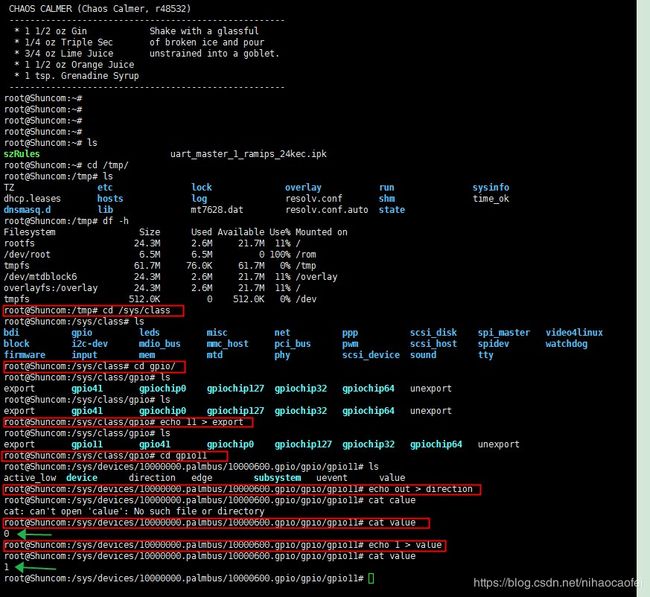Click the highlighted 'cd gpio11' command
This screenshot has width=650, height=597.
115,456
